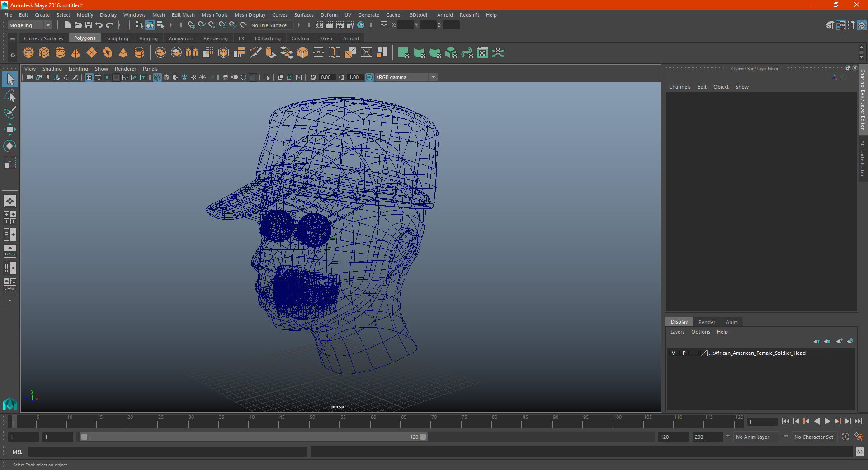868x470 pixels.
Task: Click the IPR render icon
Action: coord(340,25)
